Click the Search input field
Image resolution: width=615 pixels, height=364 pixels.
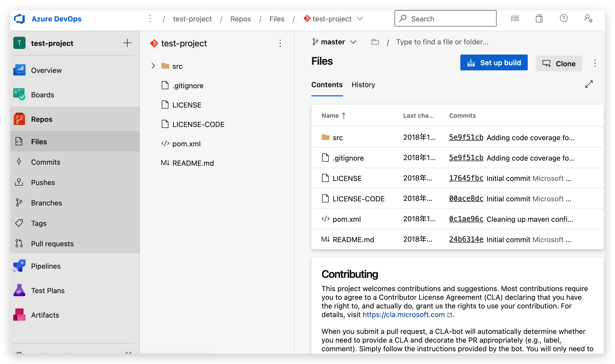[445, 18]
